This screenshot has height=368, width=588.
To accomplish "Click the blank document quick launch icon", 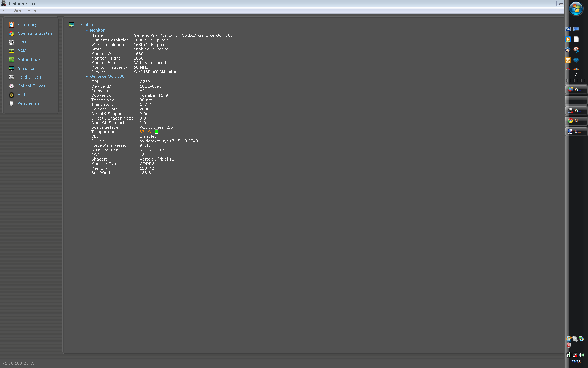I will pyautogui.click(x=576, y=39).
